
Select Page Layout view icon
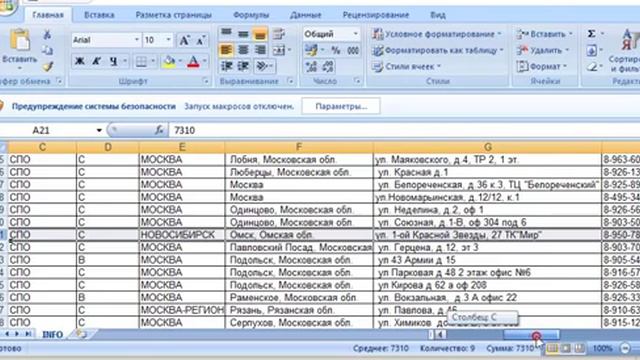[566, 348]
